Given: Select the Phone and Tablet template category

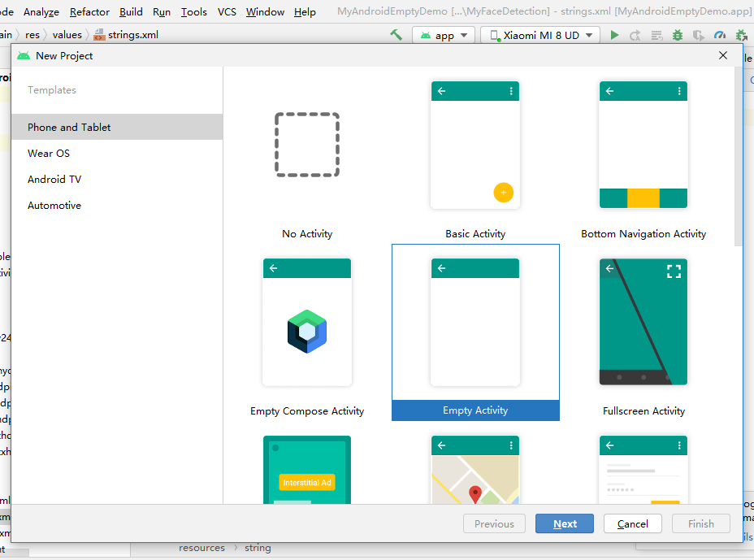Looking at the screenshot, I should pos(117,127).
